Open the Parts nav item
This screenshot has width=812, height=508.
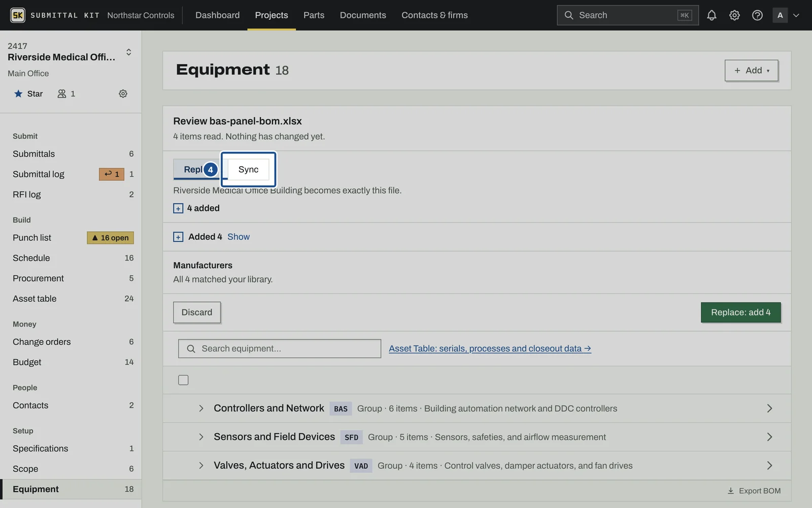click(x=314, y=15)
